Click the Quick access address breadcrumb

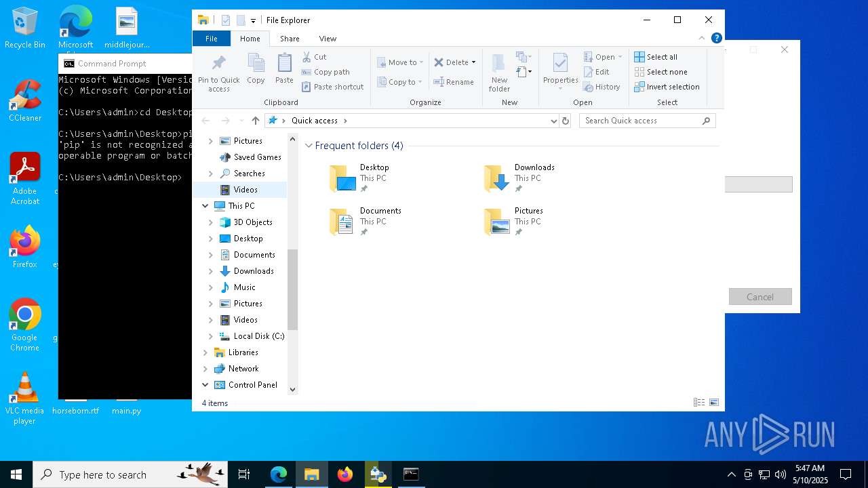pyautogui.click(x=315, y=121)
